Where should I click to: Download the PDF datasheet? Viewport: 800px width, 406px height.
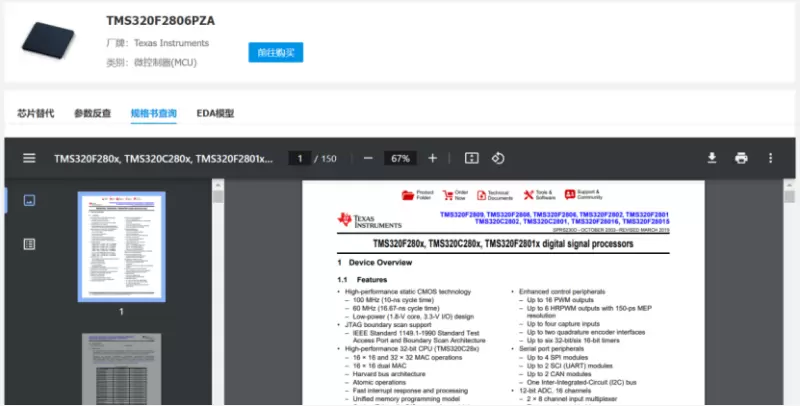[x=713, y=158]
